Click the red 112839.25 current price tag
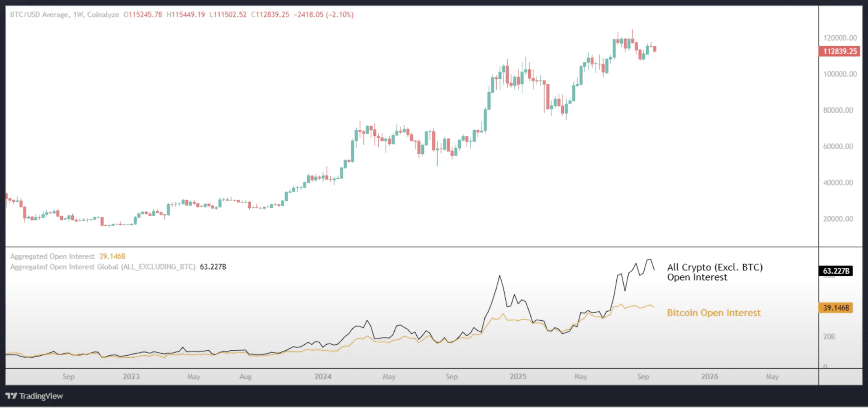868x408 pixels. (x=839, y=51)
